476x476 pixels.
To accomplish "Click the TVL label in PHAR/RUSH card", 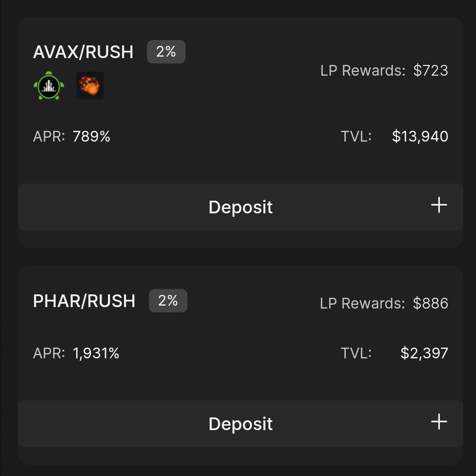I will pos(356,353).
